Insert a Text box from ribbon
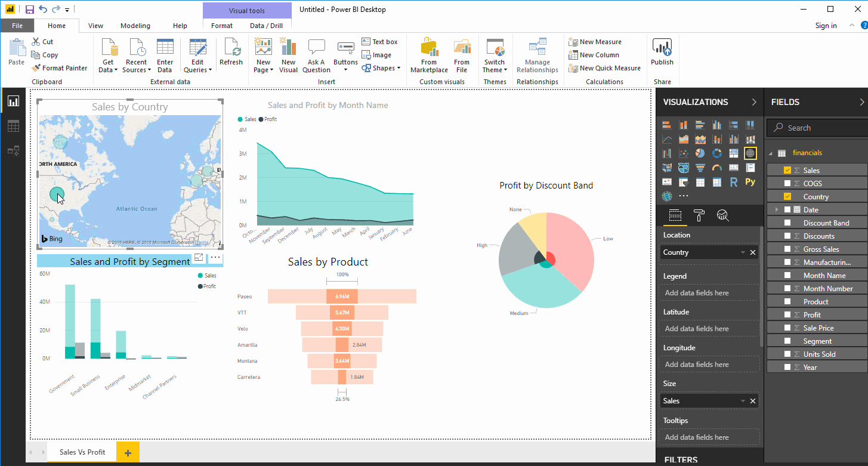Screen dimensions: 868x466 (379, 42)
